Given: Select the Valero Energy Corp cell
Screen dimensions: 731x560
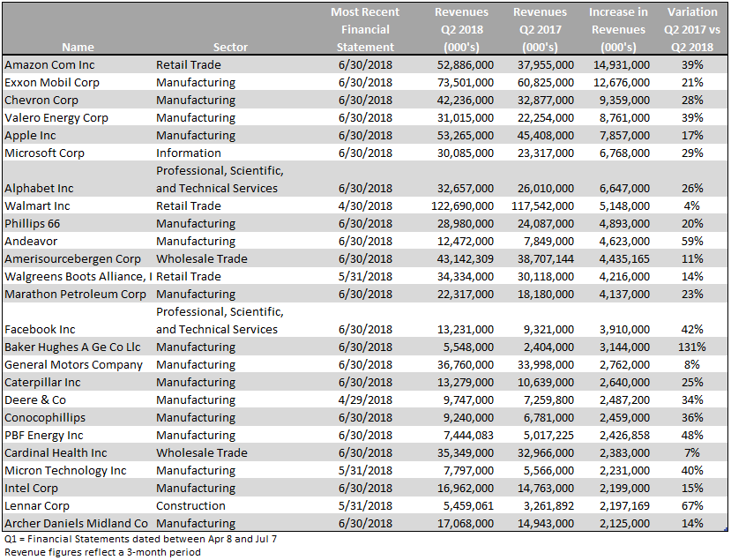Looking at the screenshot, I should tap(56, 118).
